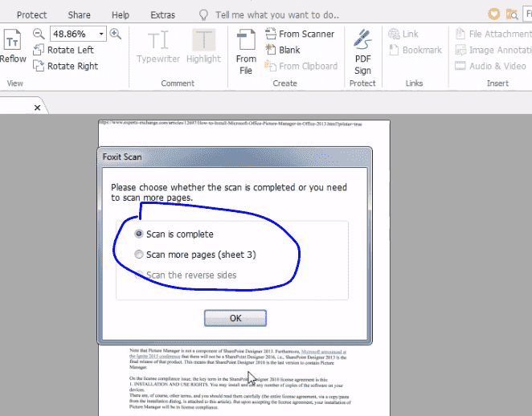Open the zoom percentage dropdown arrow
The height and width of the screenshot is (416, 532).
[x=101, y=34]
